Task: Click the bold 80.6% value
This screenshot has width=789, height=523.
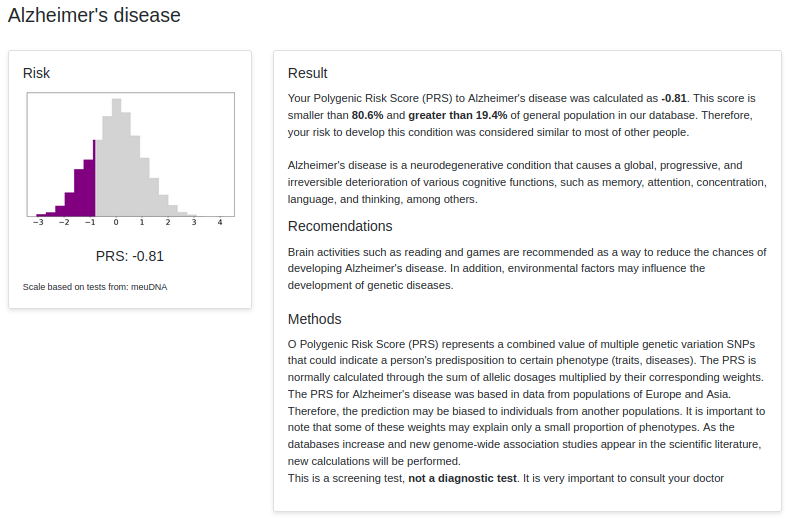Action: [369, 115]
